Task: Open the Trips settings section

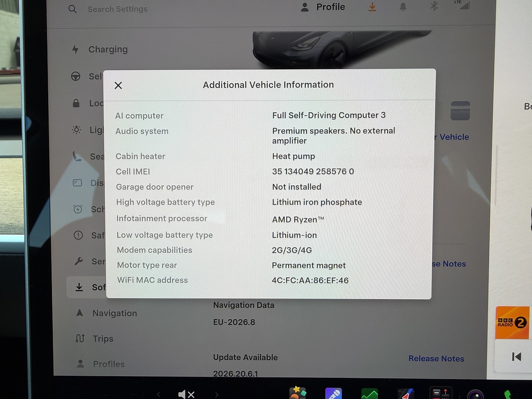Action: pos(95,338)
